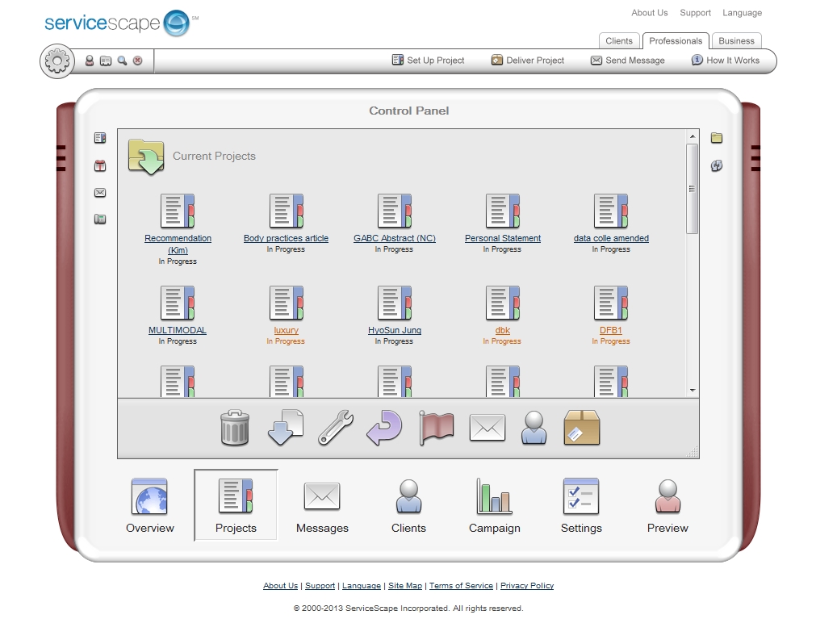Viewport: 816px width, 644px height.
Task: Click the trash can delete icon
Action: (235, 428)
